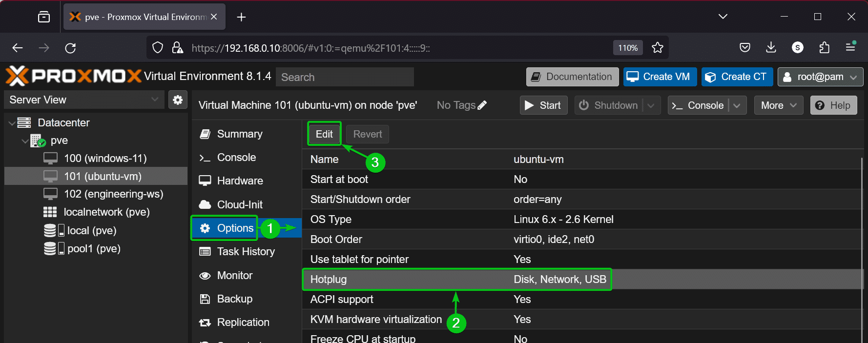This screenshot has height=343, width=868.
Task: Select KVM hardware virtualization row
Action: (582, 320)
